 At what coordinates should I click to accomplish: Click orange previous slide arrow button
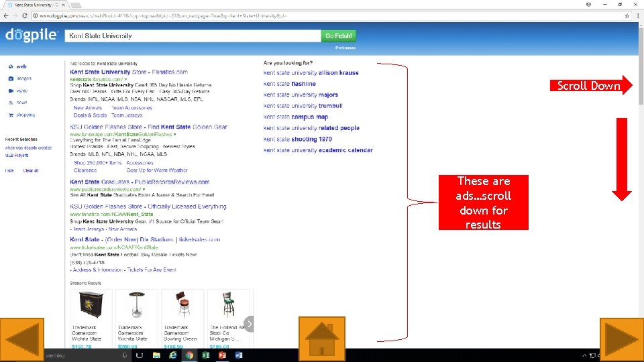21,340
